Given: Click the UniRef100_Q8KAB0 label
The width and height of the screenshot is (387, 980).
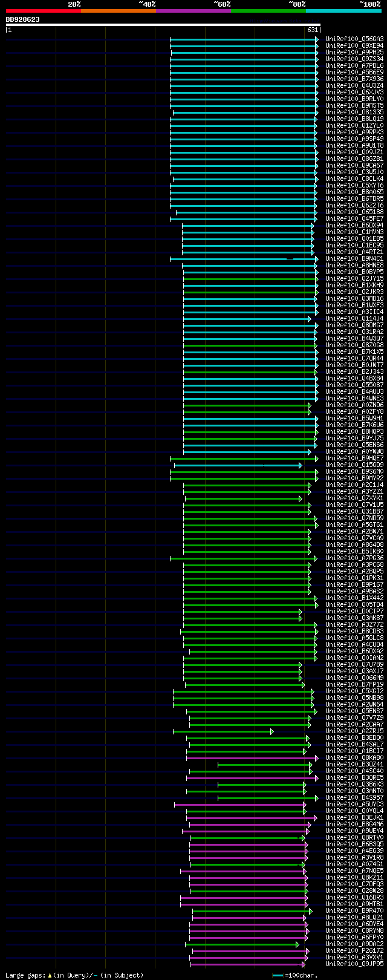Looking at the screenshot, I should [x=354, y=757].
